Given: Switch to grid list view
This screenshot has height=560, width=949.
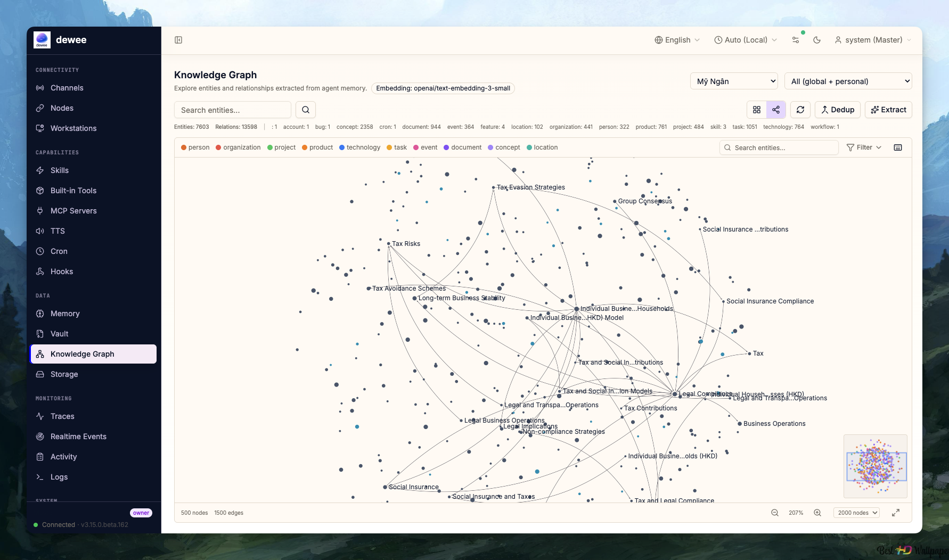Looking at the screenshot, I should pyautogui.click(x=757, y=110).
